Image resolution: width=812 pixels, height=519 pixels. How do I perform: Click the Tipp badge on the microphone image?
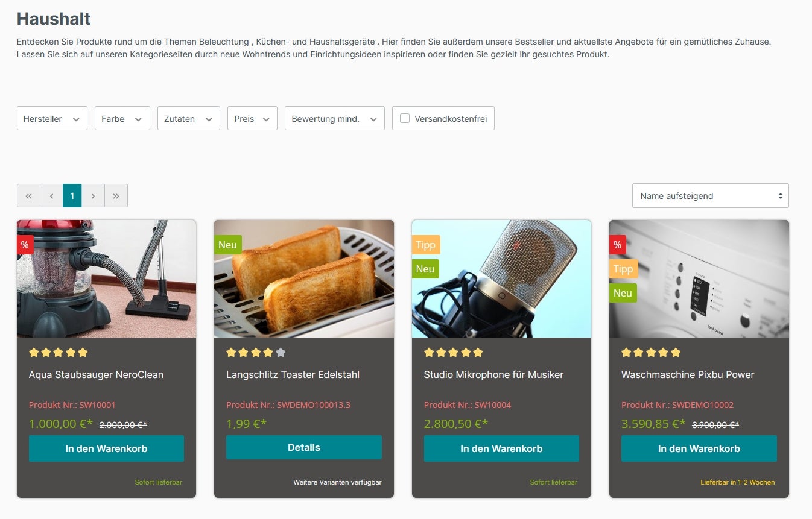pyautogui.click(x=425, y=245)
